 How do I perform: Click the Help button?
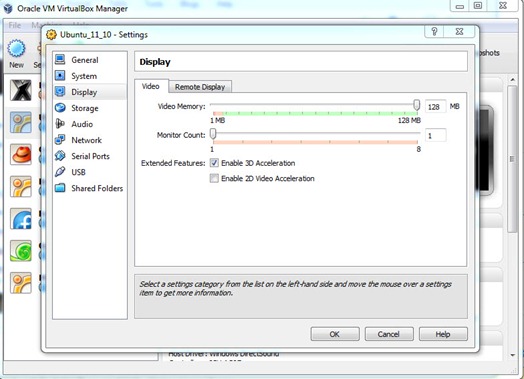(443, 334)
